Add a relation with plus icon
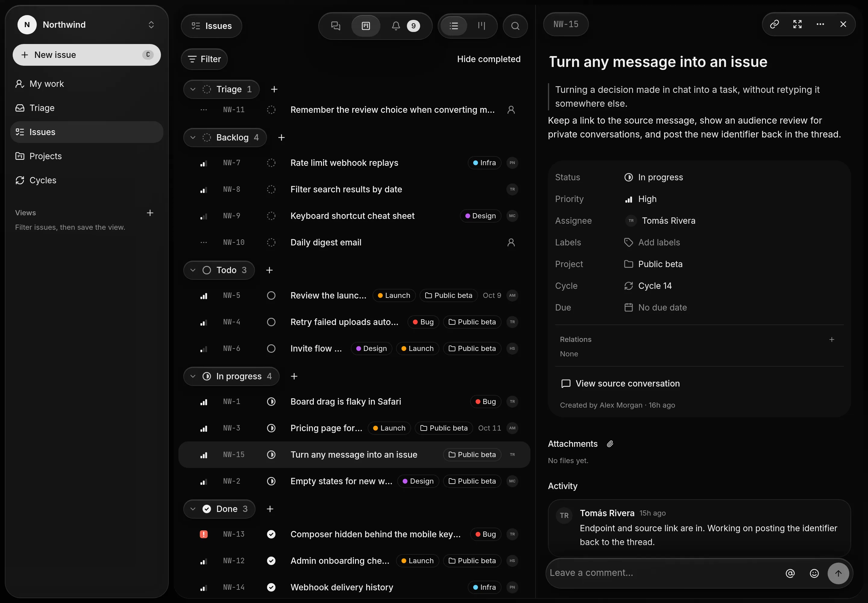The image size is (868, 603). point(831,340)
